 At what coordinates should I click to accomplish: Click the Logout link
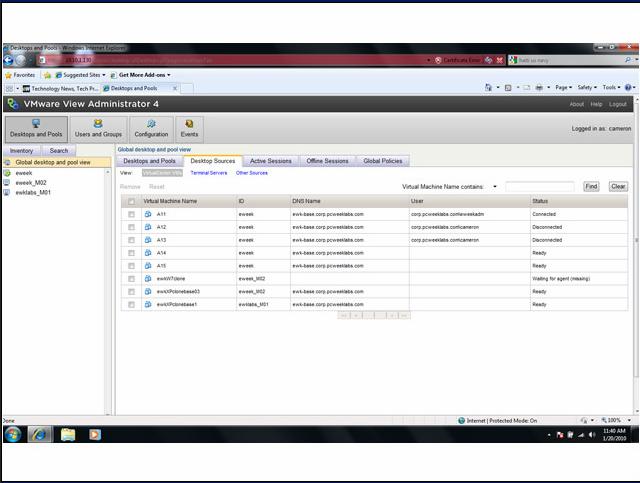coord(618,105)
